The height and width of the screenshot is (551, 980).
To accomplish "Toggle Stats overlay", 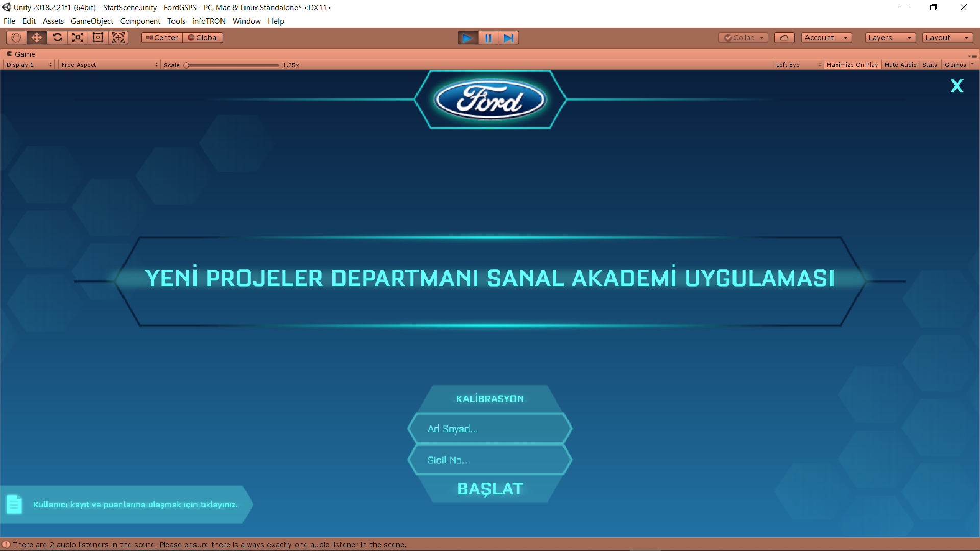I will (x=929, y=65).
